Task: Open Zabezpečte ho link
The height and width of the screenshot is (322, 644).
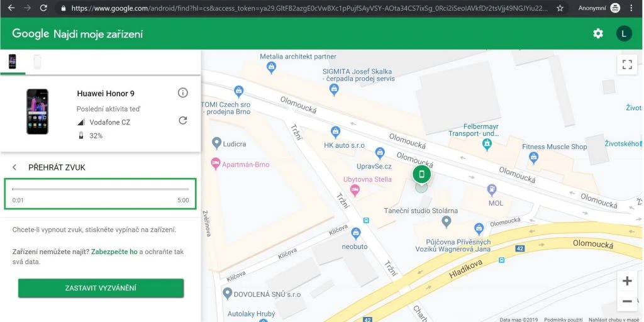Action: pos(114,252)
